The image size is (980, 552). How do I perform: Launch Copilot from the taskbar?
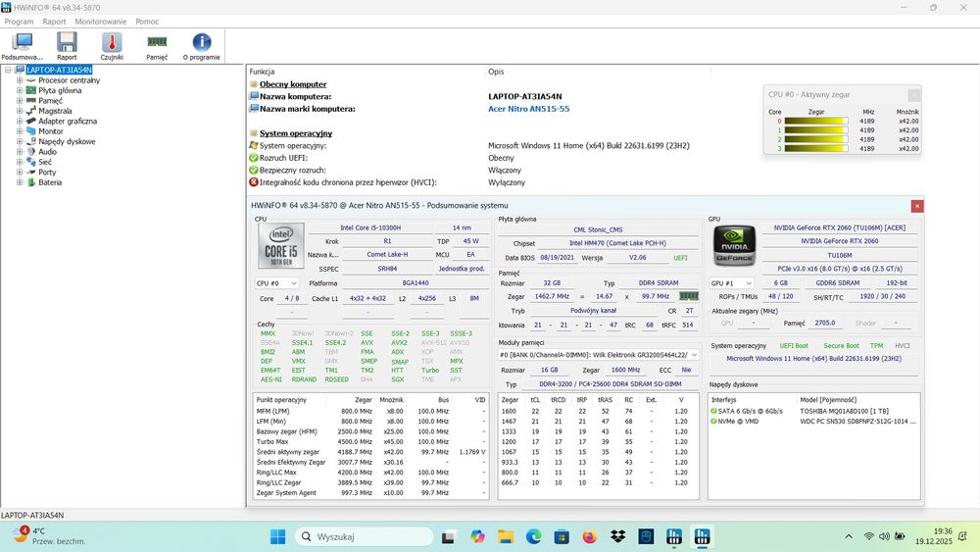click(478, 536)
